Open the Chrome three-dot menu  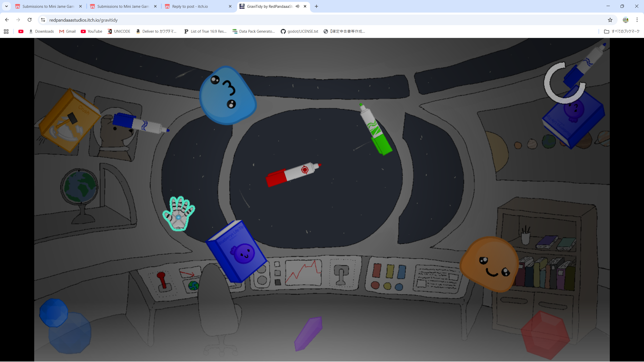(x=637, y=20)
